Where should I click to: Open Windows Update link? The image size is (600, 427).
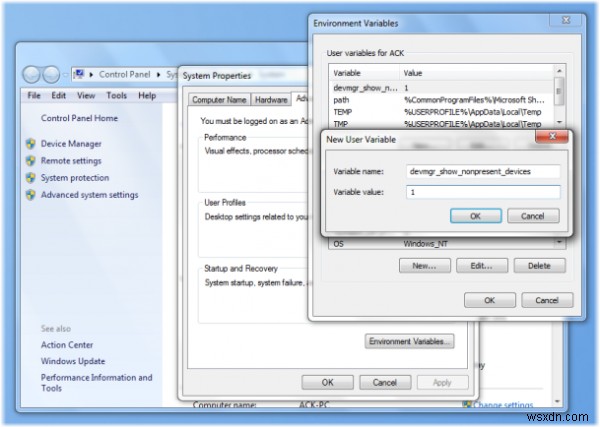[x=73, y=361]
